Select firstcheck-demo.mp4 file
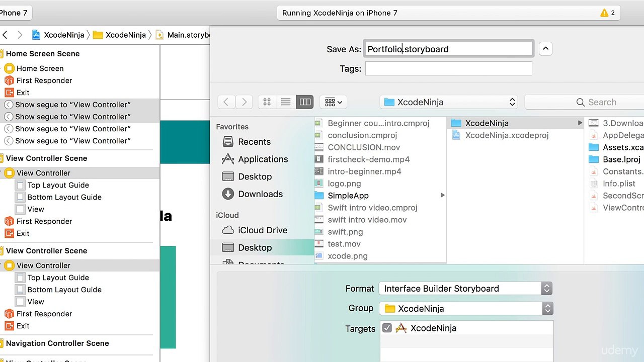The image size is (644, 362). point(368,159)
